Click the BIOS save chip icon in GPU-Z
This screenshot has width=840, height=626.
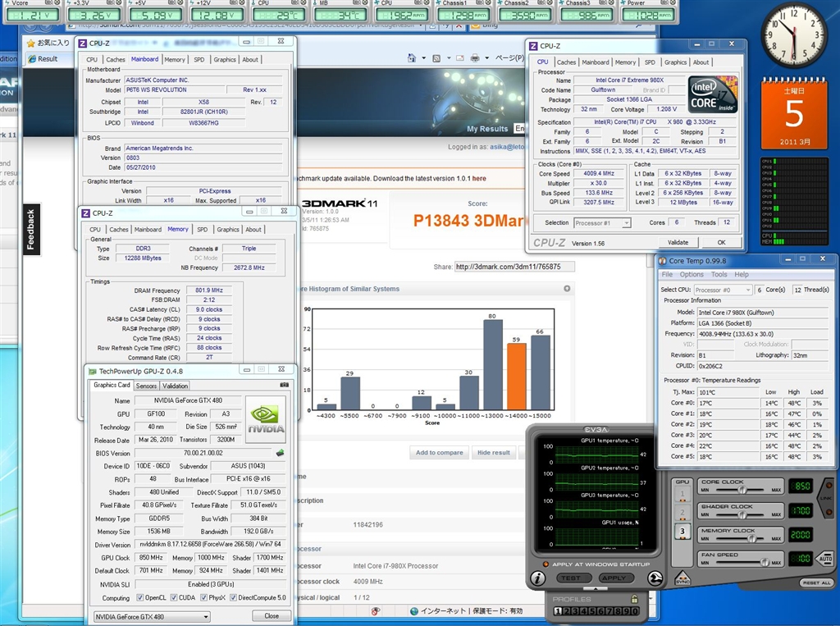280,452
